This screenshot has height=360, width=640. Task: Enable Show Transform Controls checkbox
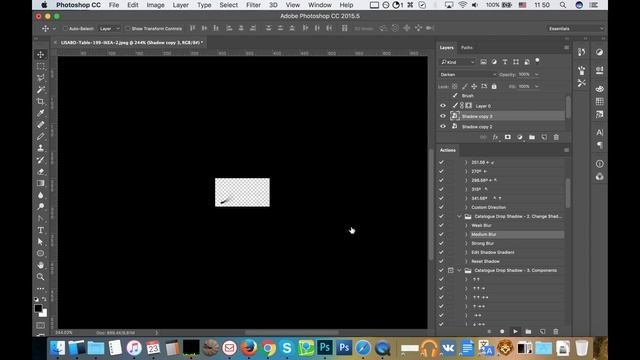128,29
